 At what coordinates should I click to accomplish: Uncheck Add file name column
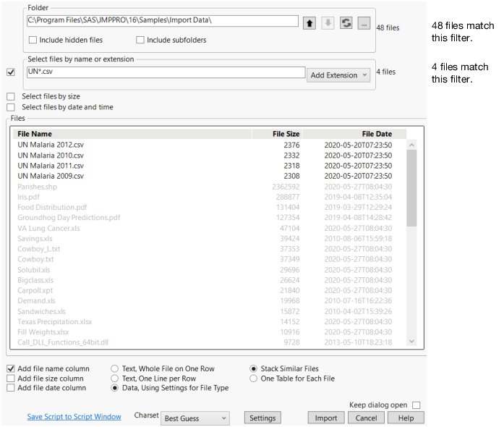[11, 369]
